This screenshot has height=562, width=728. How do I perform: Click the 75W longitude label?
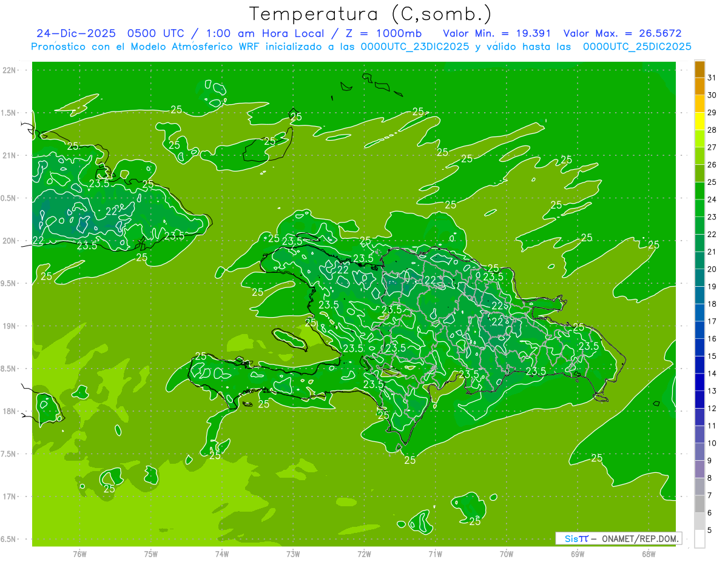click(x=151, y=554)
